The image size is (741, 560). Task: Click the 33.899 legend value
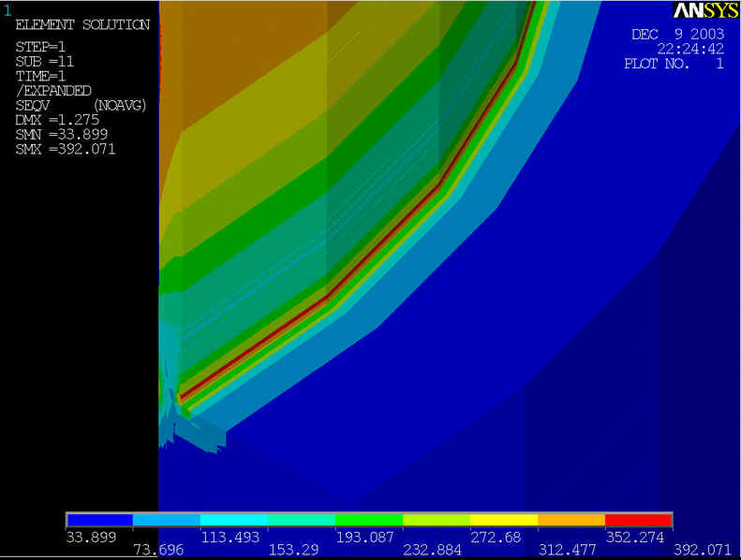coord(91,538)
